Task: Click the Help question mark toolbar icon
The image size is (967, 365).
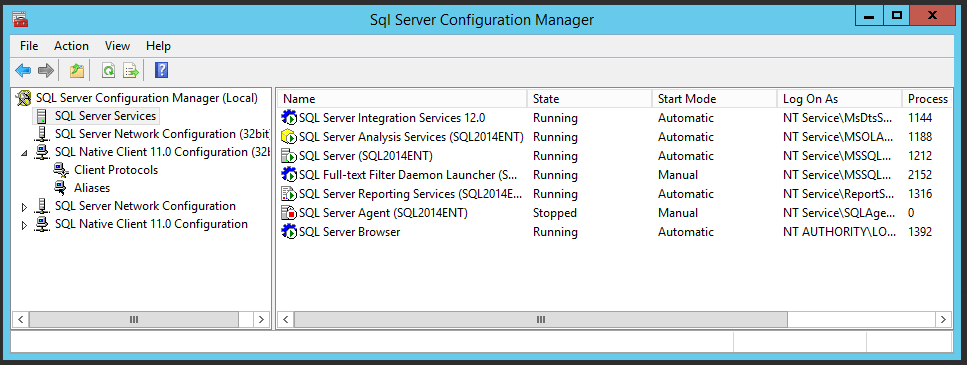Action: coord(162,71)
